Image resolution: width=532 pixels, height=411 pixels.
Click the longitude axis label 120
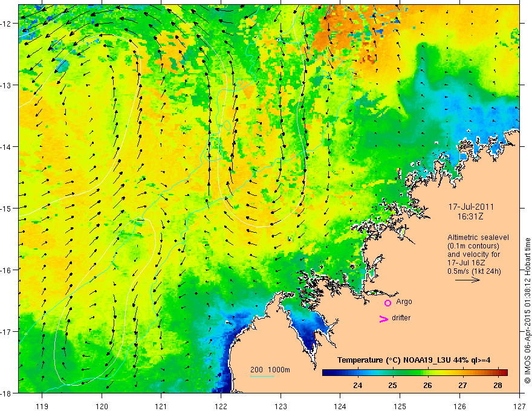102,406
